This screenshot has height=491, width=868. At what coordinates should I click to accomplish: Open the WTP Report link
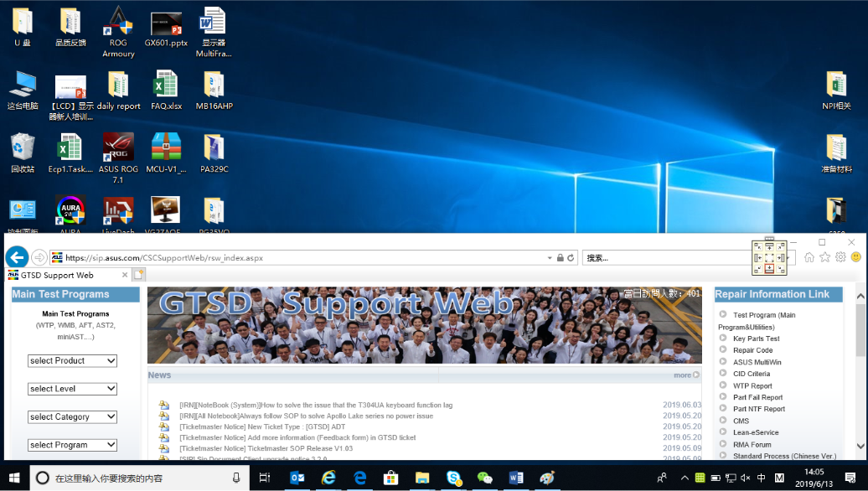coord(752,385)
